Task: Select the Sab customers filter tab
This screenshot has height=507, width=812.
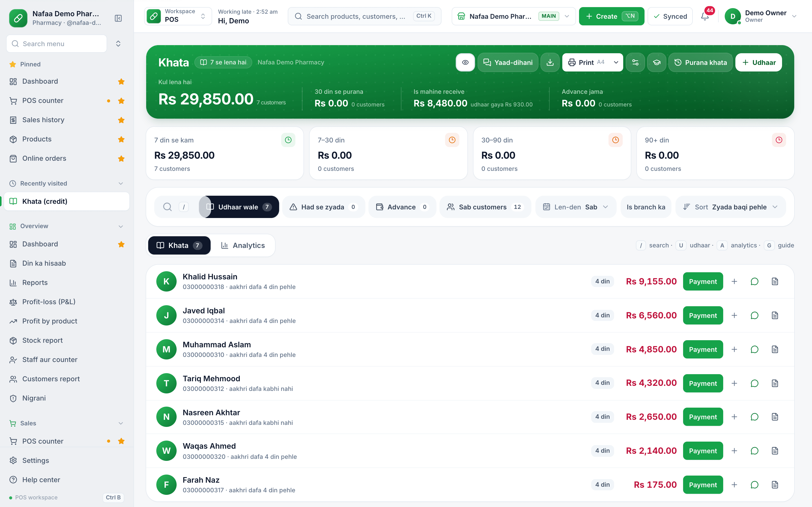Action: [485, 207]
